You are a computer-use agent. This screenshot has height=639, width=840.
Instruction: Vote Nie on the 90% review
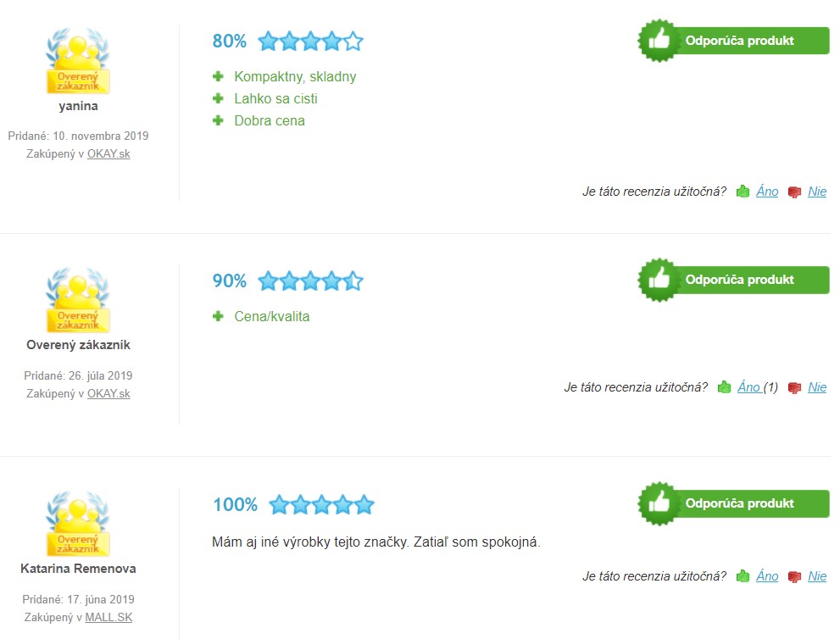[x=817, y=386]
